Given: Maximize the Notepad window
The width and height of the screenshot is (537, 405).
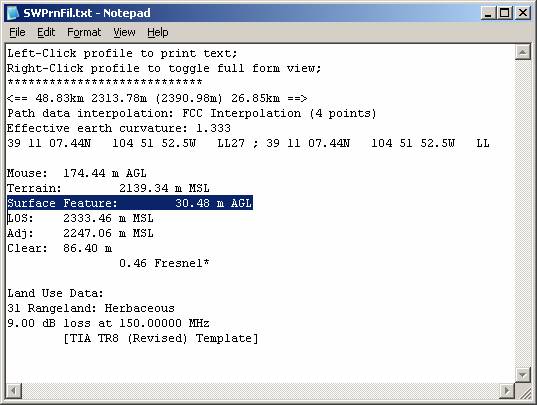Looking at the screenshot, I should click(x=505, y=13).
